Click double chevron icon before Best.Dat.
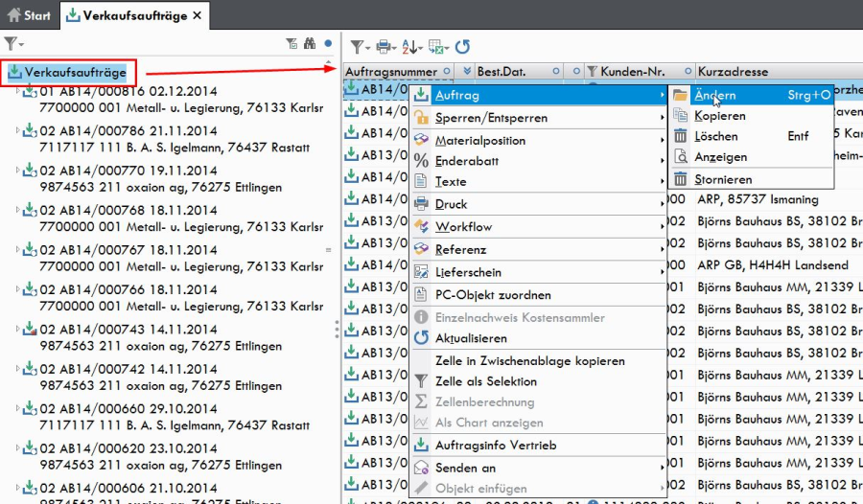This screenshot has height=504, width=863. coord(467,71)
